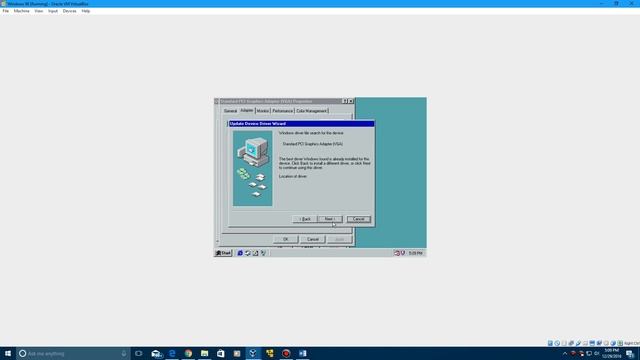This screenshot has width=640, height=360.
Task: Go to the Performance tab
Action: pos(282,111)
